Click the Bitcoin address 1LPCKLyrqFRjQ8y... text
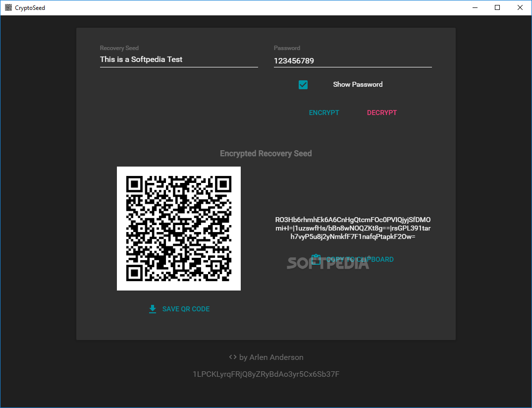This screenshot has width=532, height=408. coord(266,374)
